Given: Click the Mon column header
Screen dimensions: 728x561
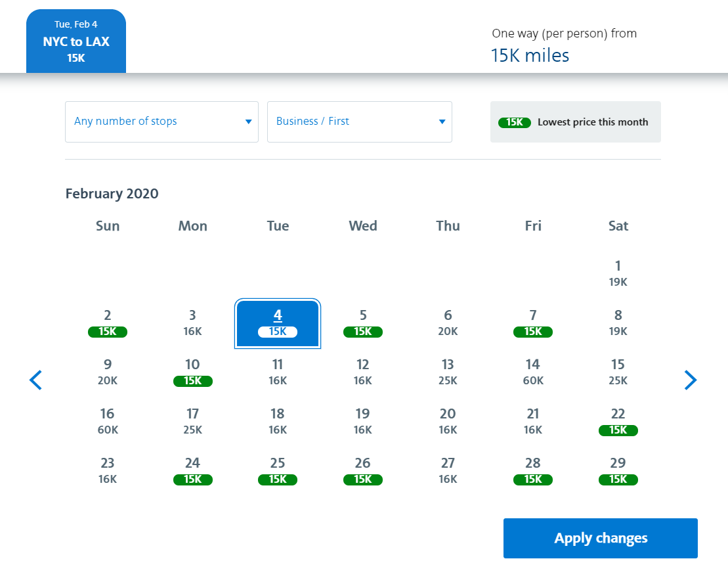Looking at the screenshot, I should (x=193, y=226).
